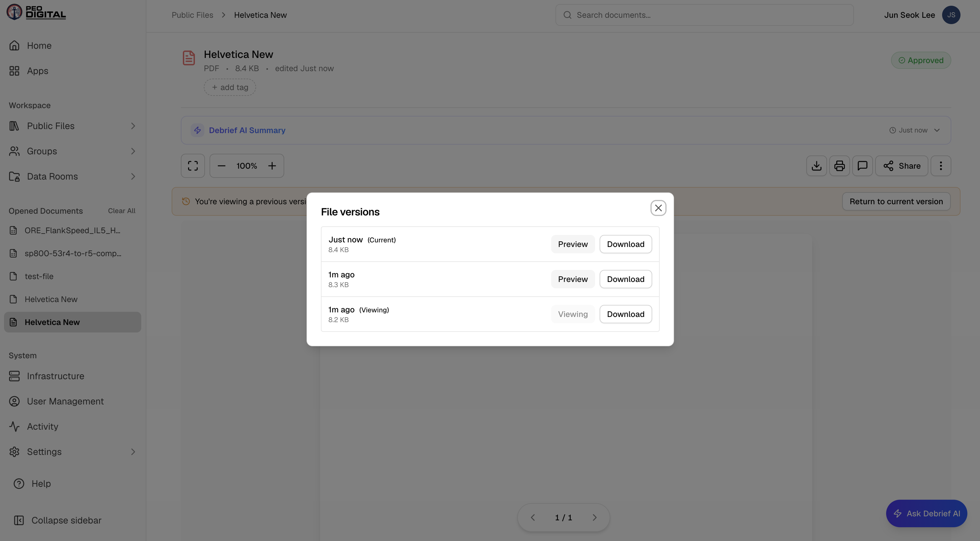The height and width of the screenshot is (541, 980).
Task: Open the Home page
Action: 72,46
